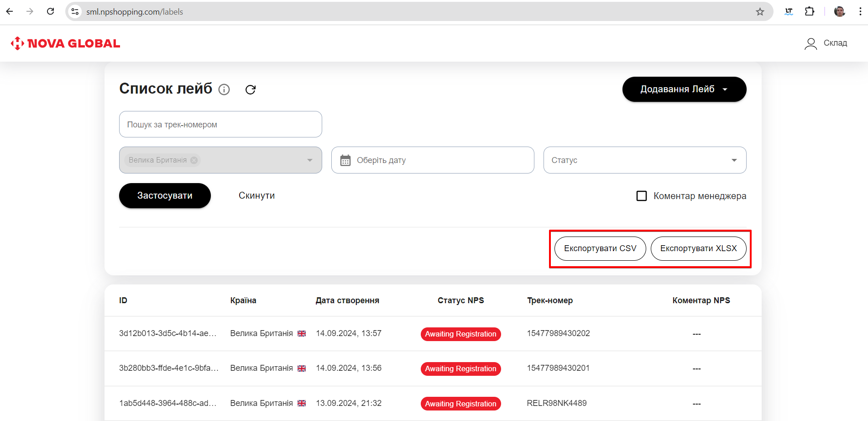Viewport: 868px width, 421px height.
Task: Click the Країна column header
Action: point(243,300)
